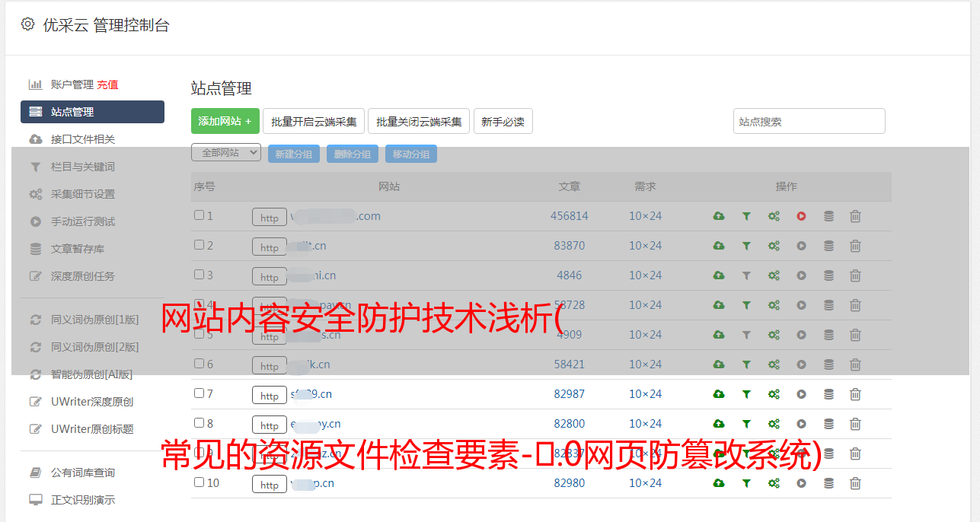Tick the checkbox for row 7
This screenshot has height=522, width=980.
point(199,393)
